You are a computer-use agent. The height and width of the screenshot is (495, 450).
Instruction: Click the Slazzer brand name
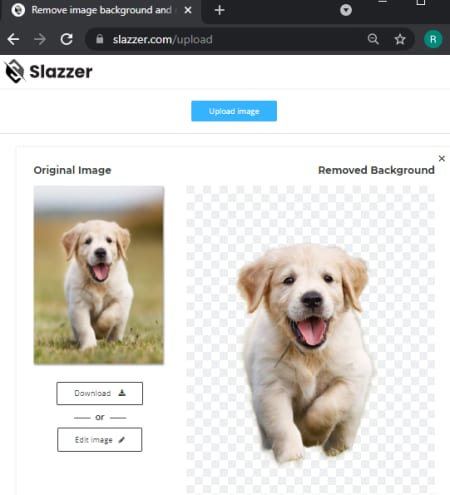click(x=61, y=72)
